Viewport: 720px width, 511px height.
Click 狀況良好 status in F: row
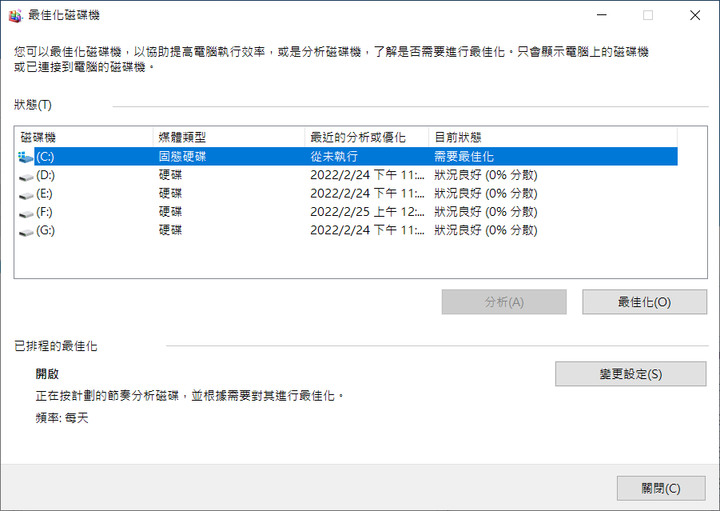click(486, 212)
